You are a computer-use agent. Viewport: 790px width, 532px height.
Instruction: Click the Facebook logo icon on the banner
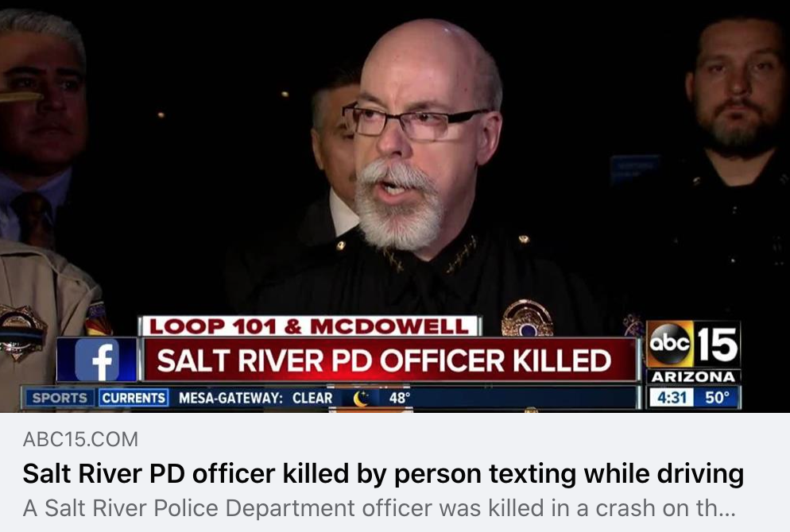pos(97,360)
